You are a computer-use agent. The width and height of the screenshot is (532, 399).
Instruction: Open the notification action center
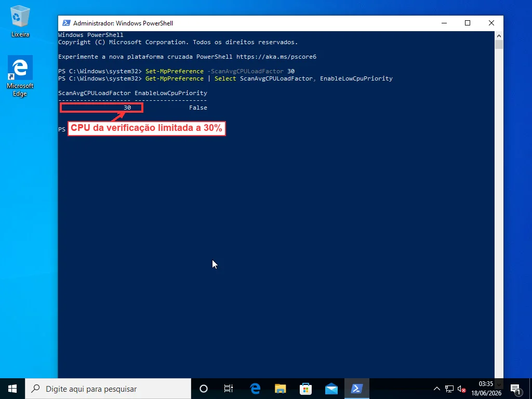[516, 389]
